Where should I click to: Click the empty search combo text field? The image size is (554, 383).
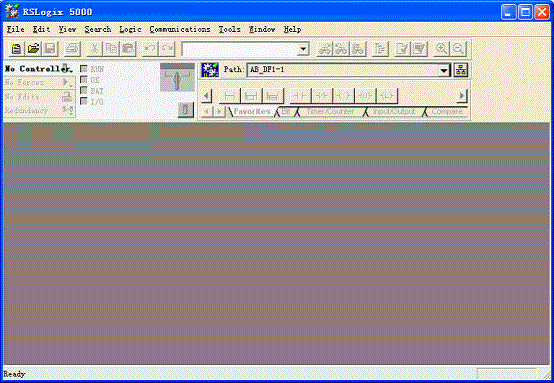coord(240,49)
